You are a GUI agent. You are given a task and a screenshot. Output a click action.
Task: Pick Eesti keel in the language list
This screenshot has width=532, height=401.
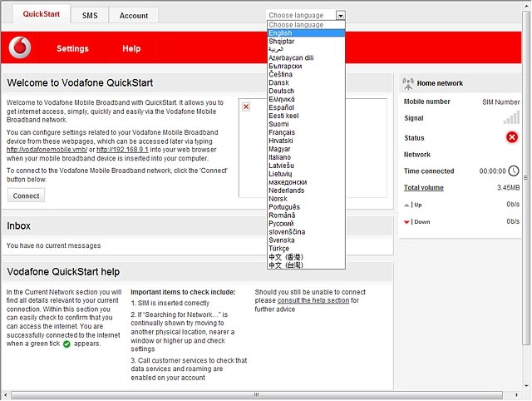click(306, 116)
